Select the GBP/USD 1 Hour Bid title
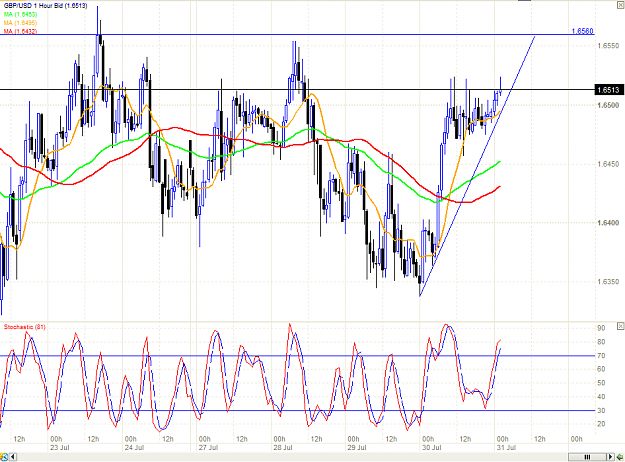This screenshot has width=625, height=462. pos(45,6)
